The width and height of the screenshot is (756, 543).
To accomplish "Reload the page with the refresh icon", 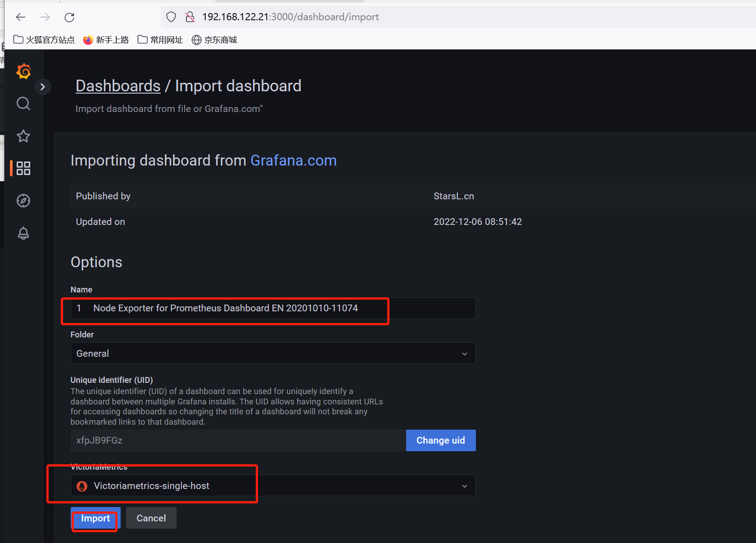I will click(69, 17).
